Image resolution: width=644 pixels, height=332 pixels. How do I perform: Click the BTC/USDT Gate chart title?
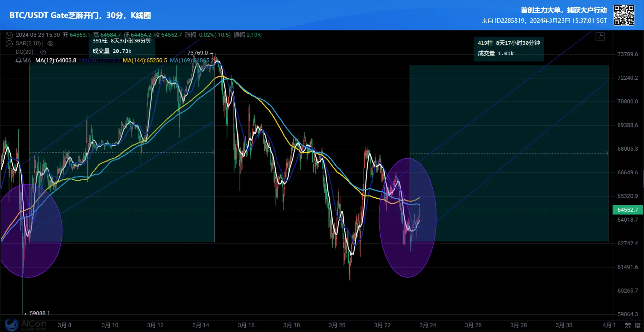(x=80, y=15)
